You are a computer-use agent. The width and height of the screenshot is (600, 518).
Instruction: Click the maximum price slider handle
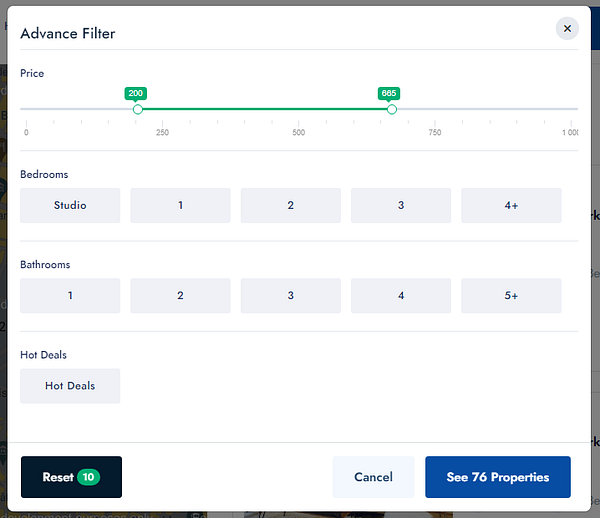click(x=392, y=109)
